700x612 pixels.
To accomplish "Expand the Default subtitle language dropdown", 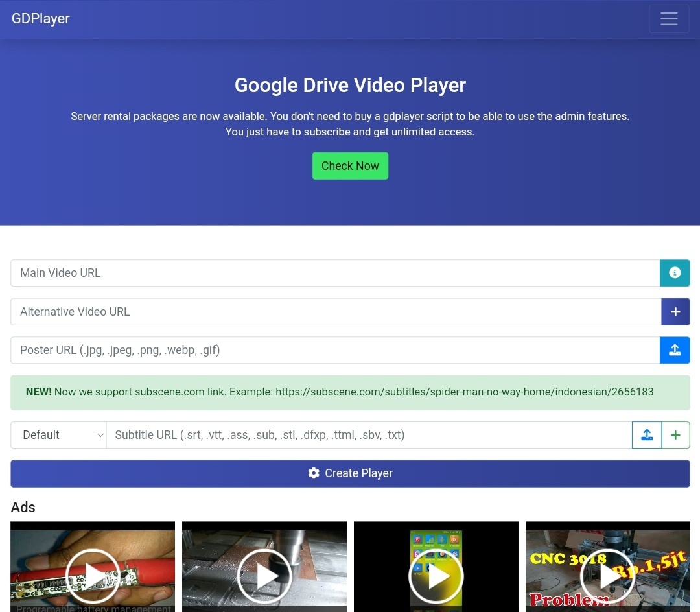I will 58,435.
